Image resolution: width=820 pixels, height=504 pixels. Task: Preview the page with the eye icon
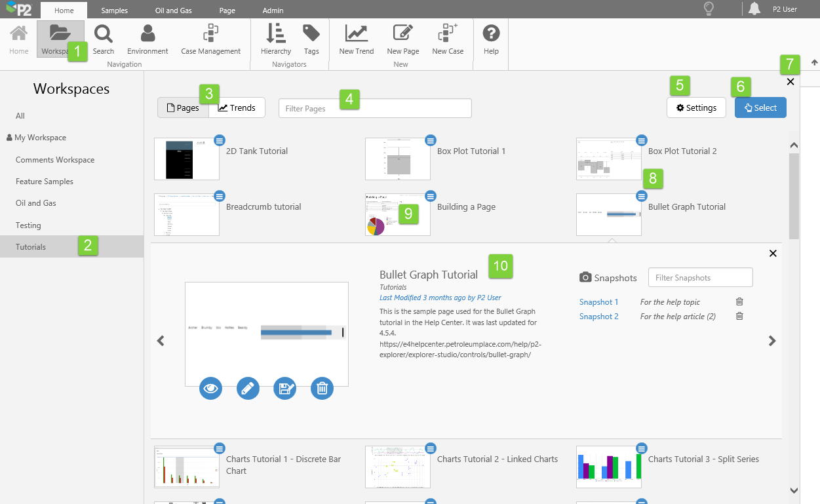point(210,388)
